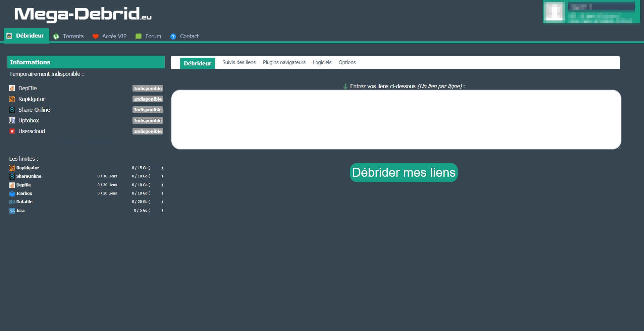Click the 'Temporairement indisponible' heading
Screen dimensions: 644x331
coord(46,74)
